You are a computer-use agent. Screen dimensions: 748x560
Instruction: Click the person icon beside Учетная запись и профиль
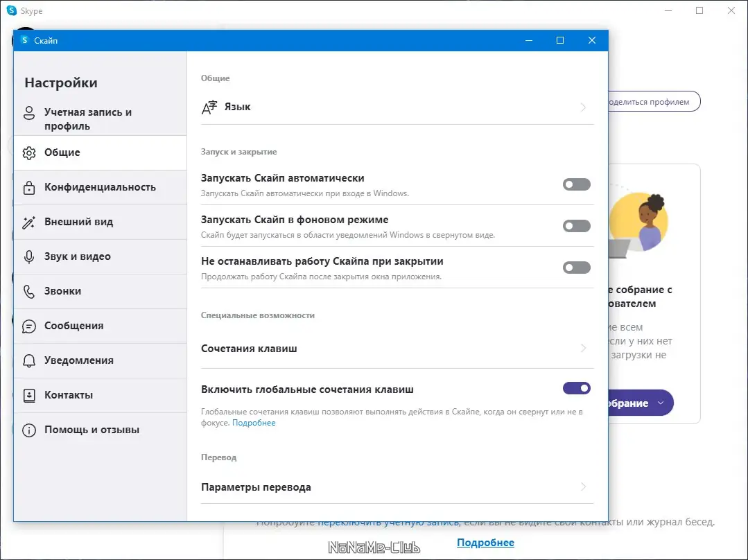(29, 113)
